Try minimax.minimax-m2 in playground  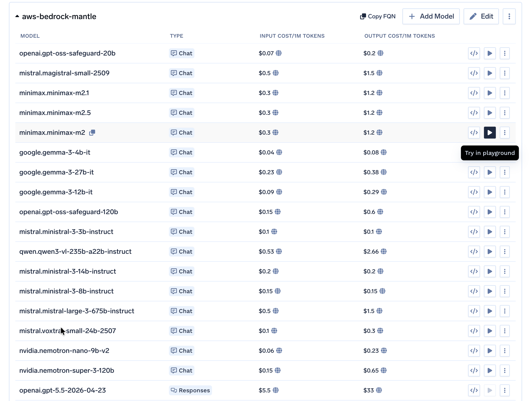[490, 133]
